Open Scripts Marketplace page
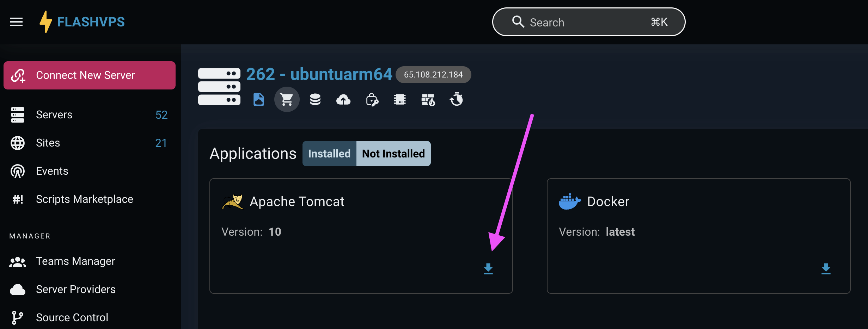This screenshot has width=868, height=329. pos(84,199)
